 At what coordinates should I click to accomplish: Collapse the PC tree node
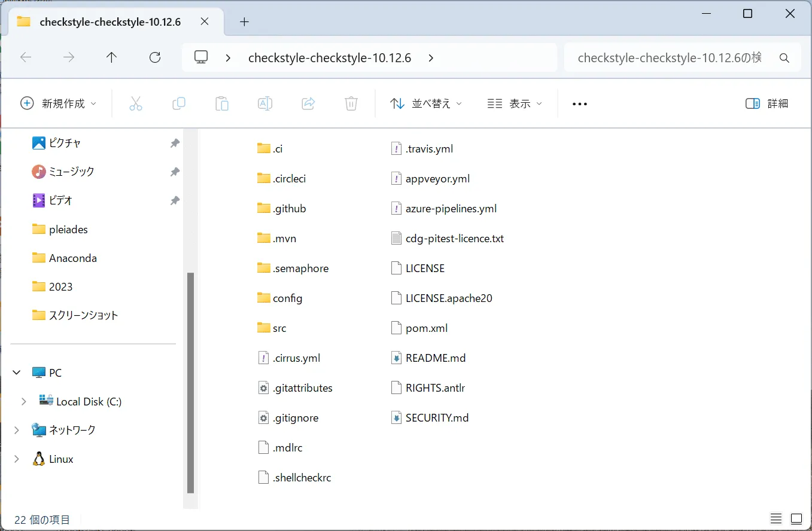point(17,373)
